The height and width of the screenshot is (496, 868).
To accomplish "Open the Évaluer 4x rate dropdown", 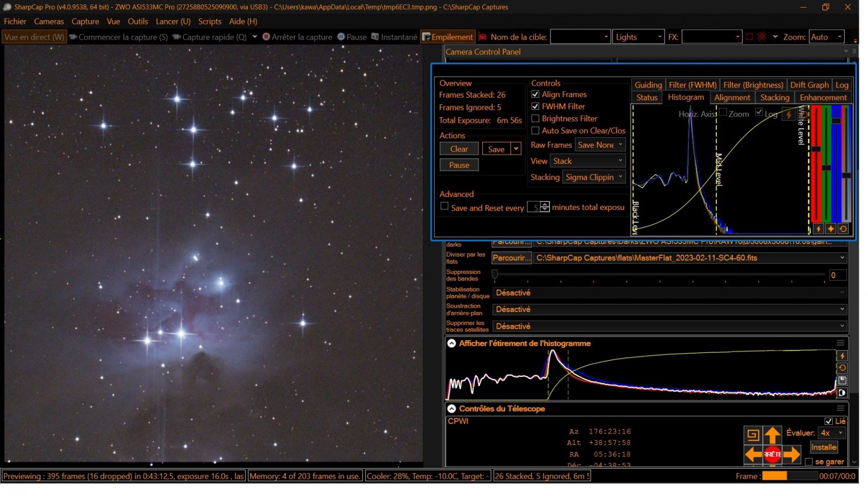I will [x=832, y=433].
